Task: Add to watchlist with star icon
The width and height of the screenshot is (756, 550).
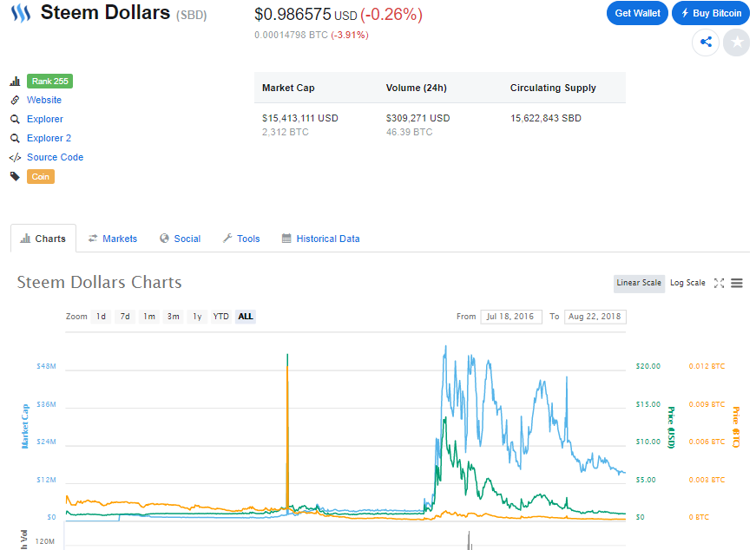Action: 737,43
